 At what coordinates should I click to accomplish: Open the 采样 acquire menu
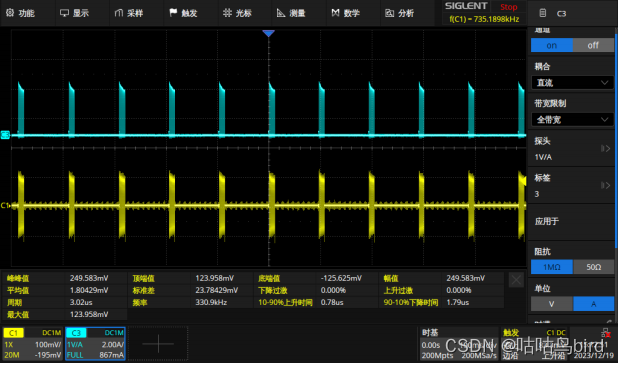[129, 13]
